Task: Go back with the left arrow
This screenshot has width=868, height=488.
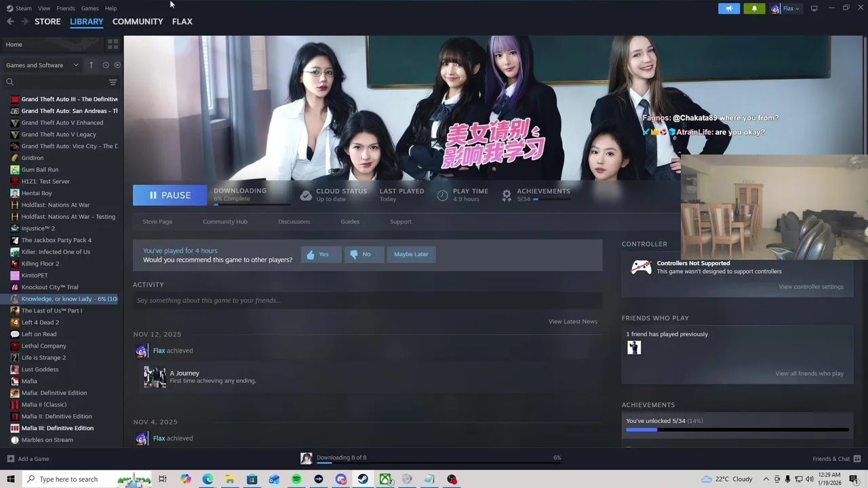Action: [x=10, y=22]
